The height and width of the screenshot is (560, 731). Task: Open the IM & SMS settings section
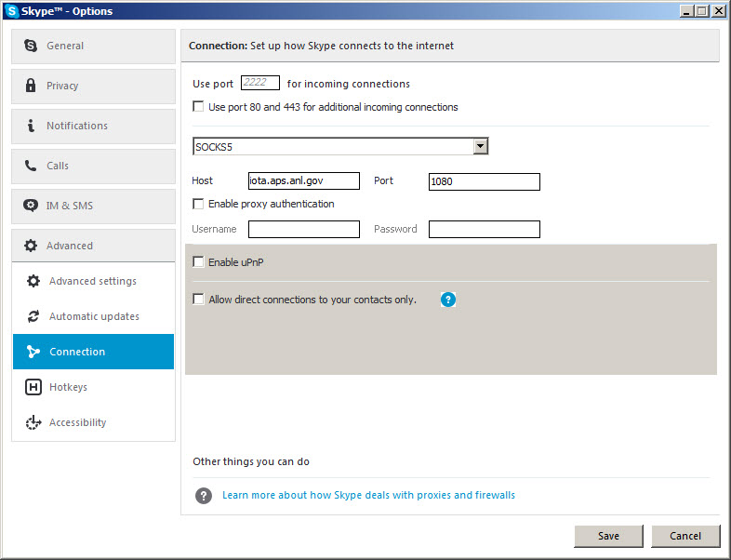pos(93,207)
